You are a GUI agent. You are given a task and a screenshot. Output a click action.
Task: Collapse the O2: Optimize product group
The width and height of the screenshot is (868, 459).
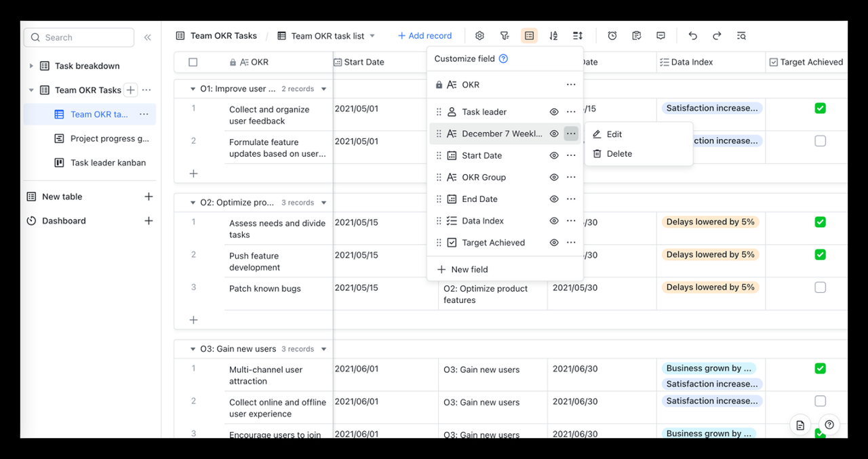pos(193,203)
